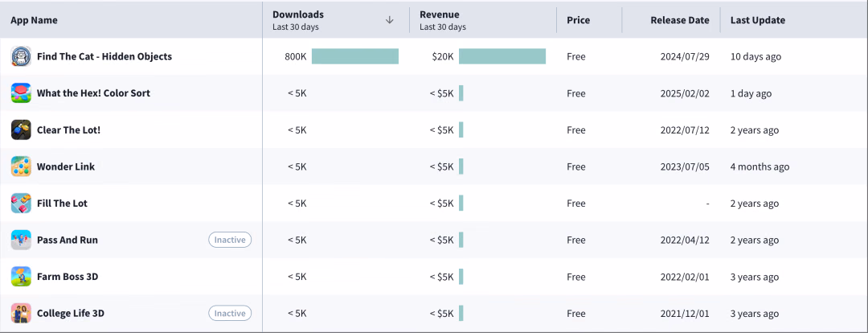
Task: Open the Find The Cat app icon
Action: click(21, 56)
